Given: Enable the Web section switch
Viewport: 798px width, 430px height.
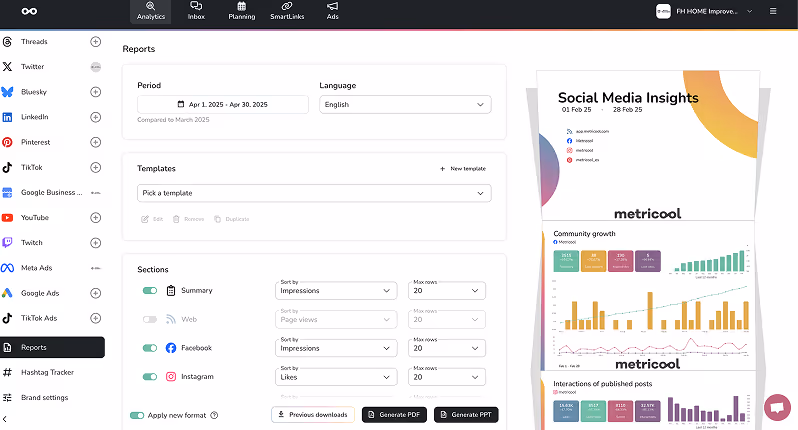Looking at the screenshot, I should 150,320.
